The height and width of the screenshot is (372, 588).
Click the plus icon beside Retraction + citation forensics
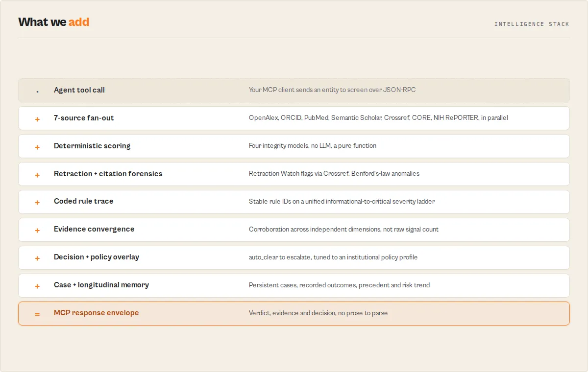pyautogui.click(x=37, y=175)
